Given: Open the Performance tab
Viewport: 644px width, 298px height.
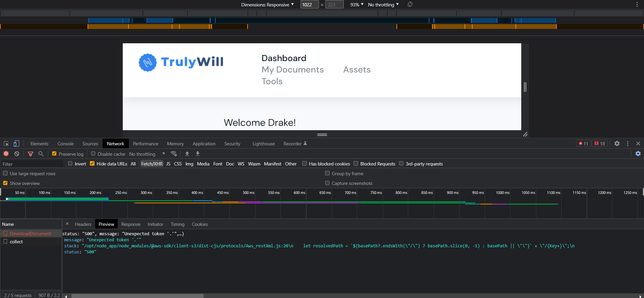Looking at the screenshot, I should pos(146,144).
